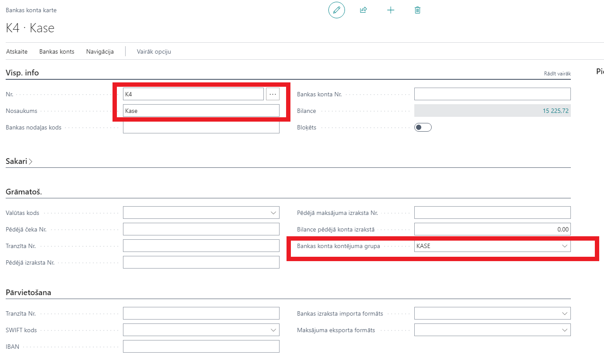Open Bankas izraksta importa formāts dropdown

pyautogui.click(x=565, y=313)
